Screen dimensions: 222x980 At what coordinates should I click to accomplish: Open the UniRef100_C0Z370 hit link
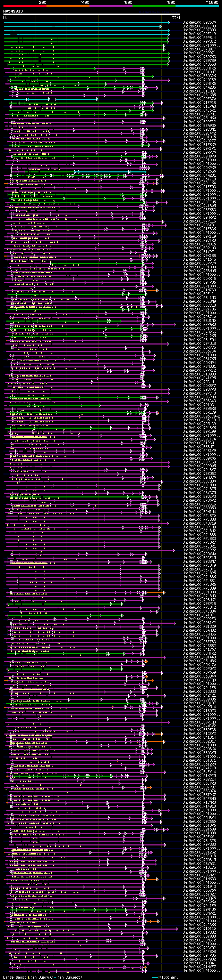coord(199,99)
